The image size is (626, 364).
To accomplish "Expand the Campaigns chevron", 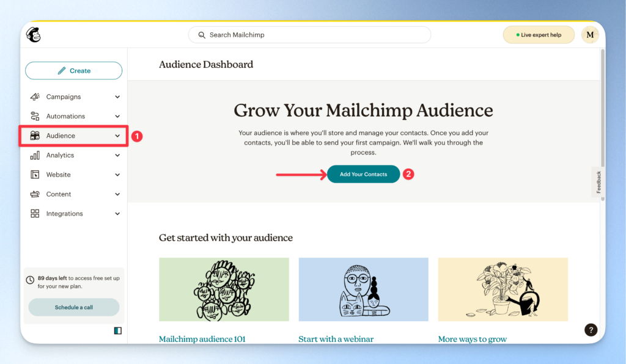I will (117, 97).
